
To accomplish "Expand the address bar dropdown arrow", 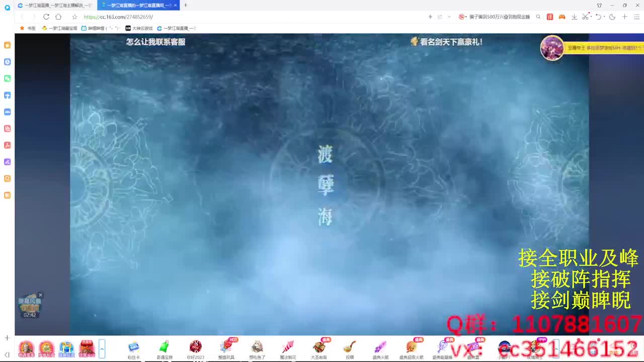I will click(x=449, y=17).
